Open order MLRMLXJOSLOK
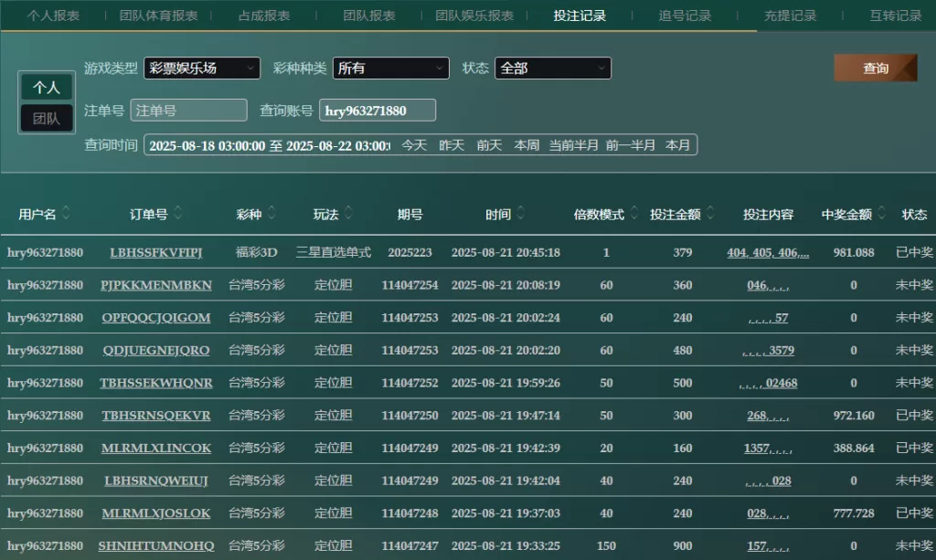 click(155, 512)
